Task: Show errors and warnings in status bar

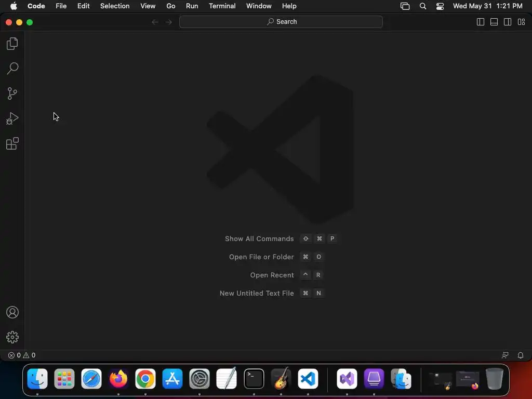Action: 22,355
